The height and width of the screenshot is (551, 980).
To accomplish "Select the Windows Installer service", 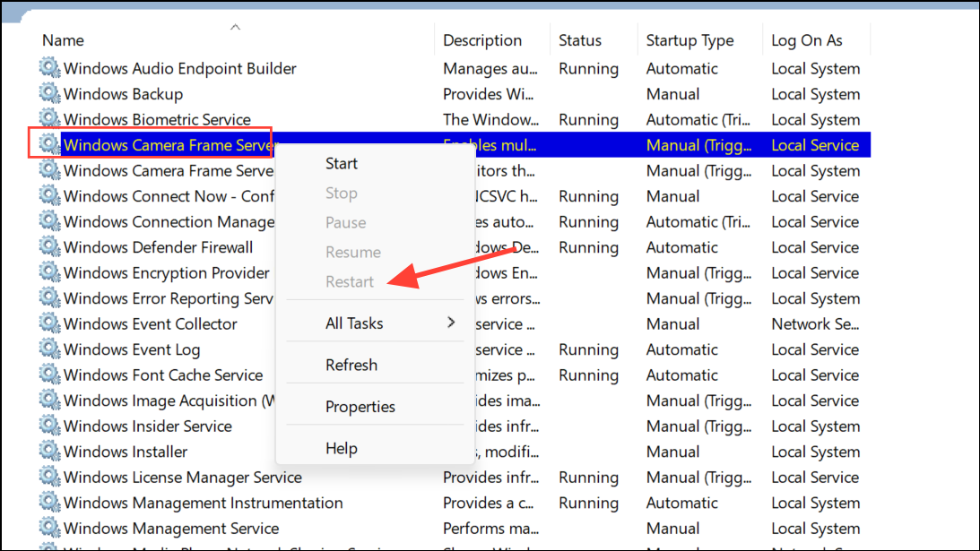I will [x=125, y=452].
